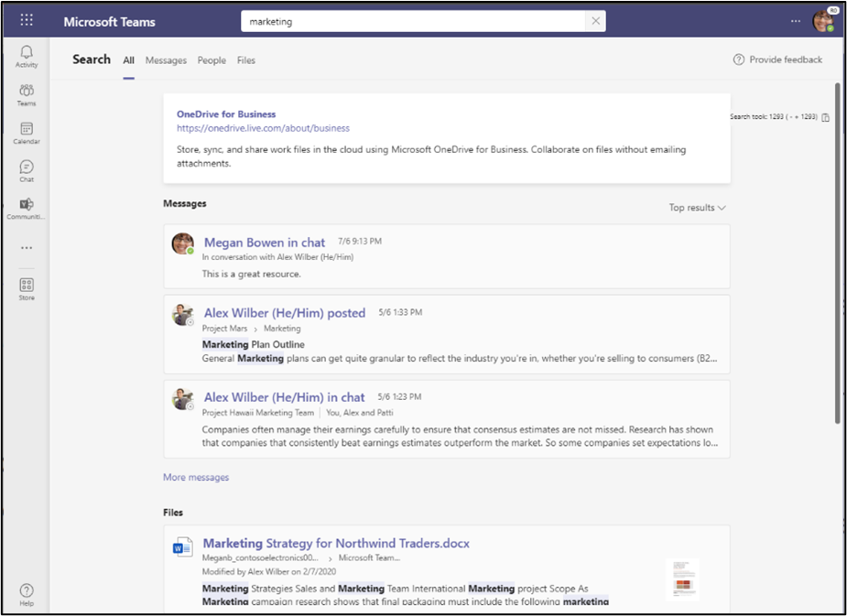The width and height of the screenshot is (847, 616).
Task: Click 'In conversation with Alex Wilber' text
Action: 277,257
